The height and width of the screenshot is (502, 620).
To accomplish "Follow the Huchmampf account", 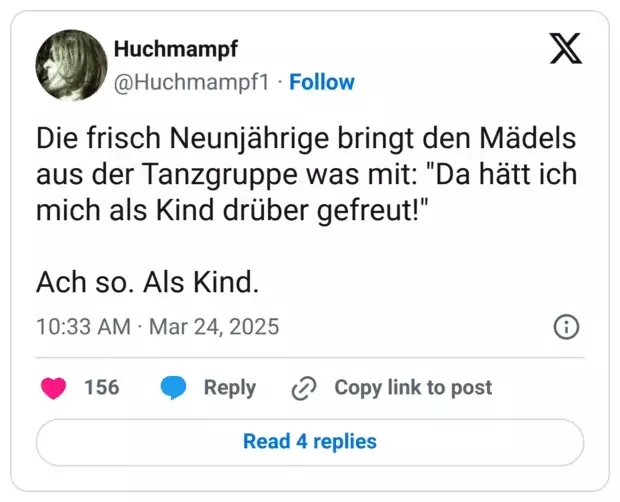I will [x=322, y=82].
